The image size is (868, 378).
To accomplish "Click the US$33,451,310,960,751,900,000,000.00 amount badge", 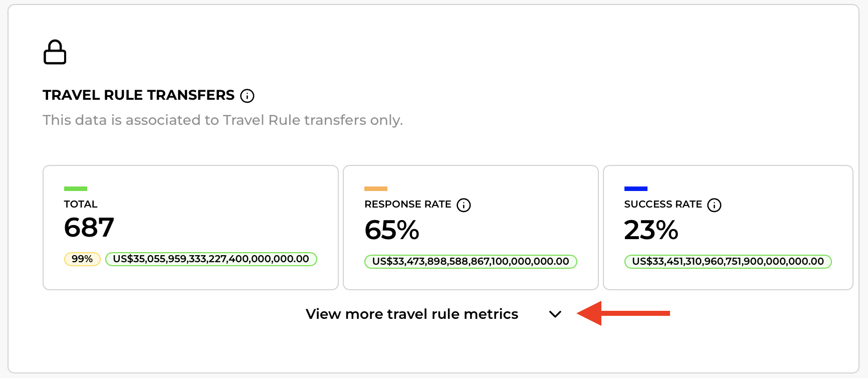I will (x=728, y=262).
